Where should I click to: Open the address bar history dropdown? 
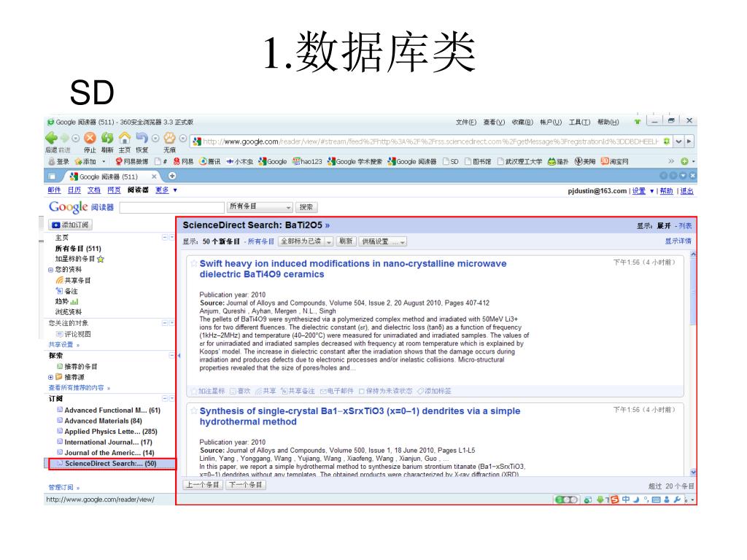pyautogui.click(x=678, y=141)
